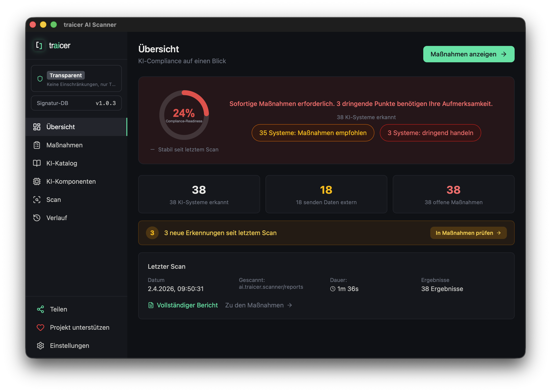
Task: Click the KI-Katalog book icon
Action: click(x=37, y=163)
